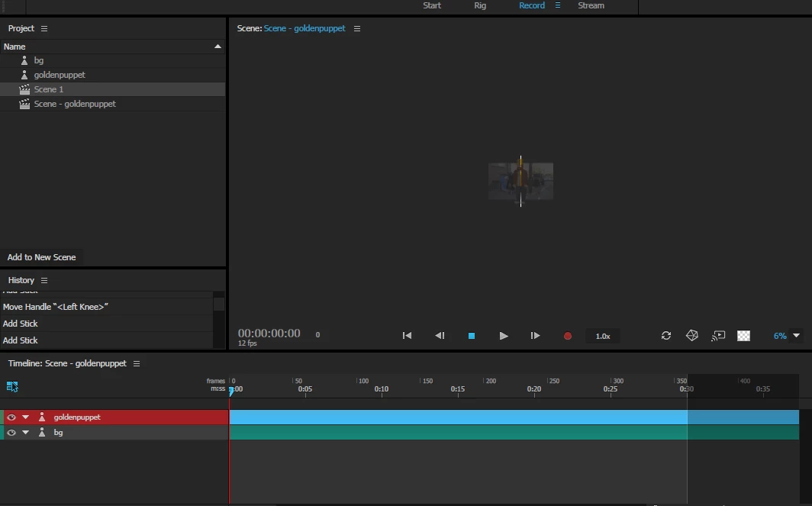Go to the start of the scene

pos(407,336)
